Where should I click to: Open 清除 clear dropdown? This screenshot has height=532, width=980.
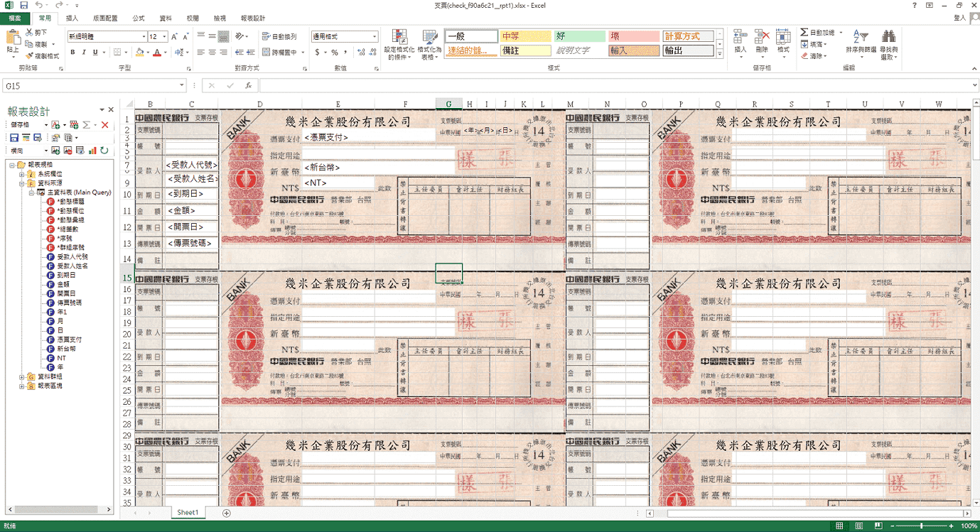(x=814, y=55)
